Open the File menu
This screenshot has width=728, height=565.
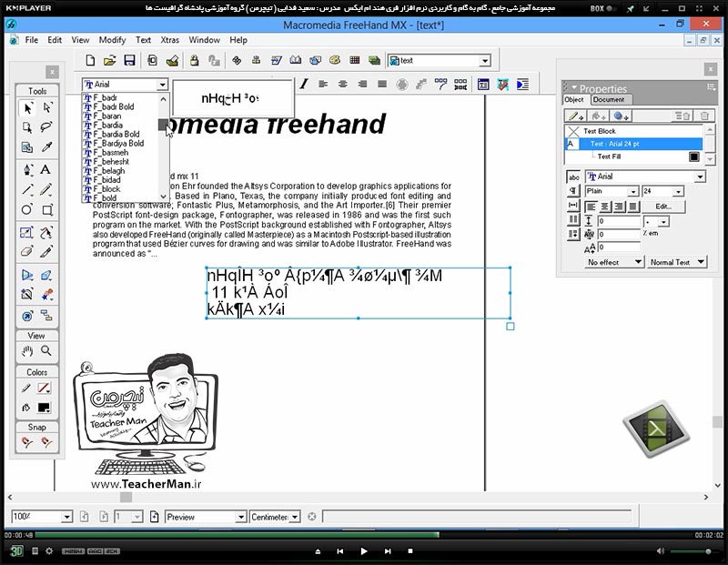32,40
